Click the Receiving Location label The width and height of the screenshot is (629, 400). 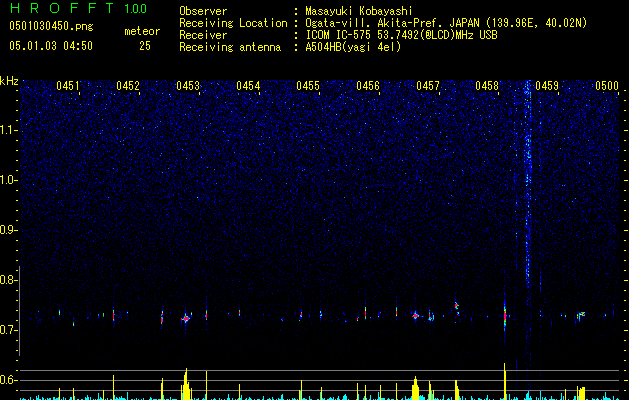[233, 23]
